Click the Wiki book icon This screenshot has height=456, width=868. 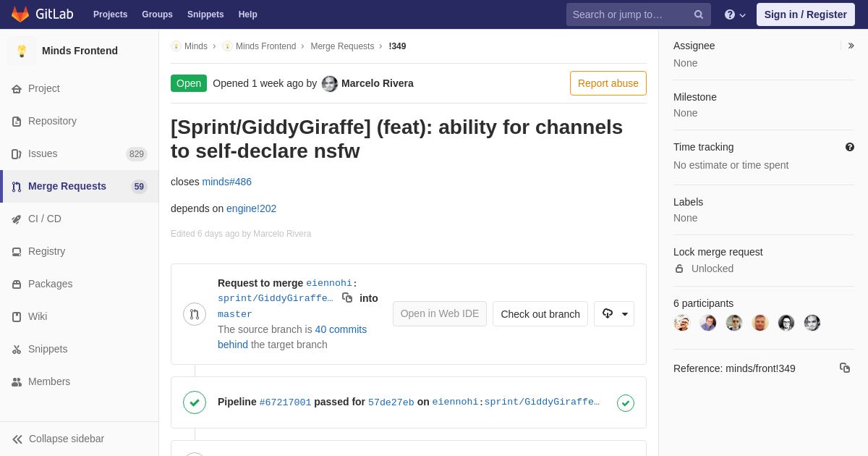click(17, 316)
